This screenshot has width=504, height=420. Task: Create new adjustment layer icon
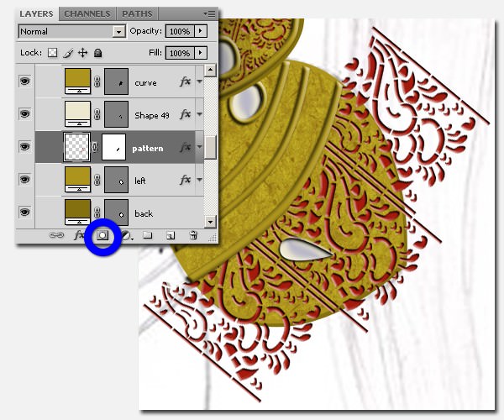click(127, 236)
